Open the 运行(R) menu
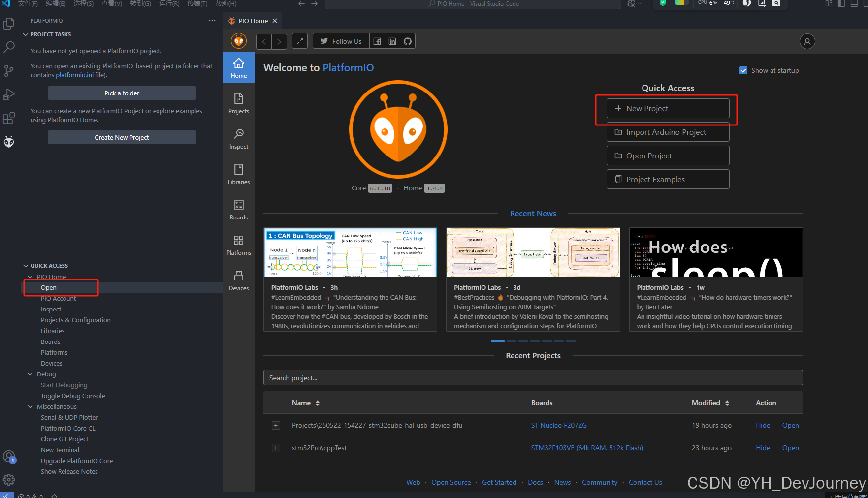 click(x=169, y=3)
